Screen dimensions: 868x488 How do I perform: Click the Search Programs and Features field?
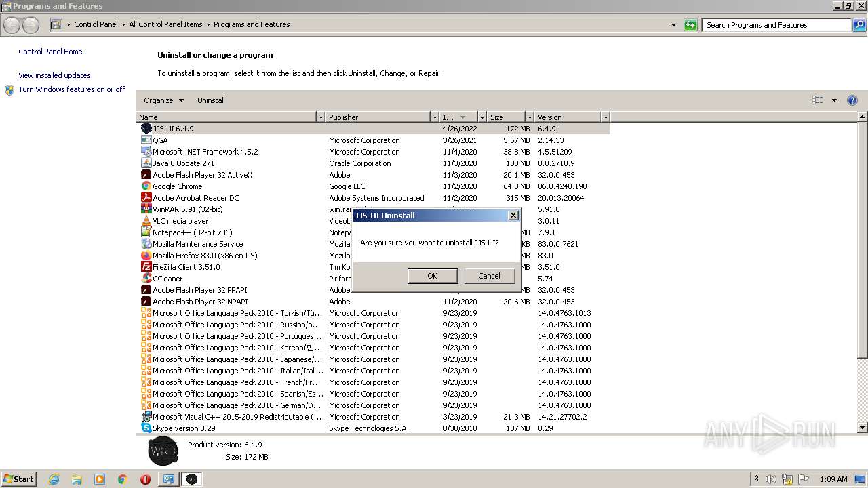click(776, 25)
